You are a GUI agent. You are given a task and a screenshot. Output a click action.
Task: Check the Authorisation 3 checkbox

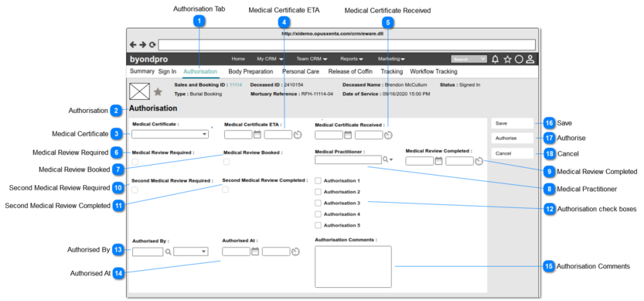[318, 203]
